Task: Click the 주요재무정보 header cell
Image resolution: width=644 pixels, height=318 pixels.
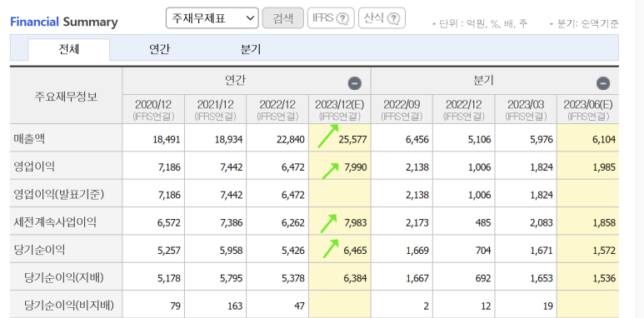Action: point(66,96)
